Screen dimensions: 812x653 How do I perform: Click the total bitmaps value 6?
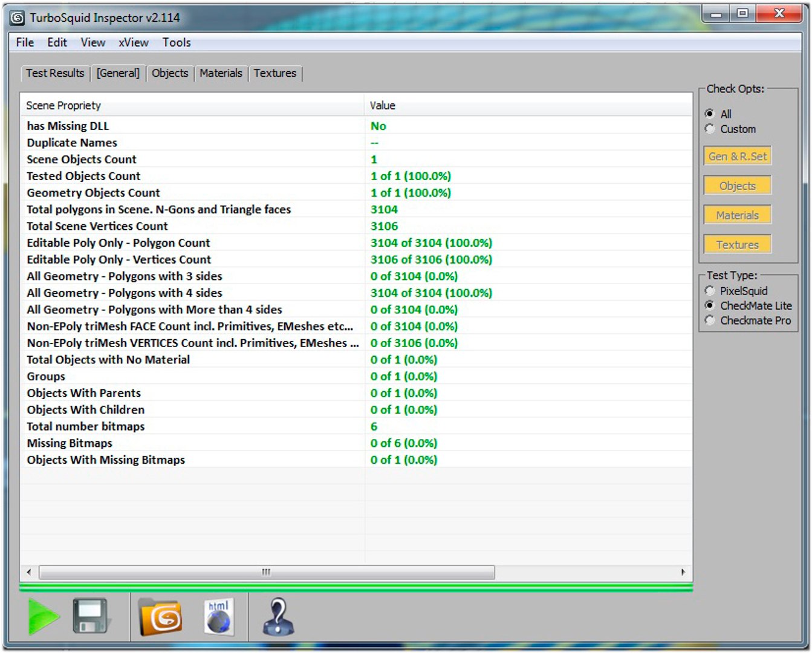pyautogui.click(x=374, y=426)
